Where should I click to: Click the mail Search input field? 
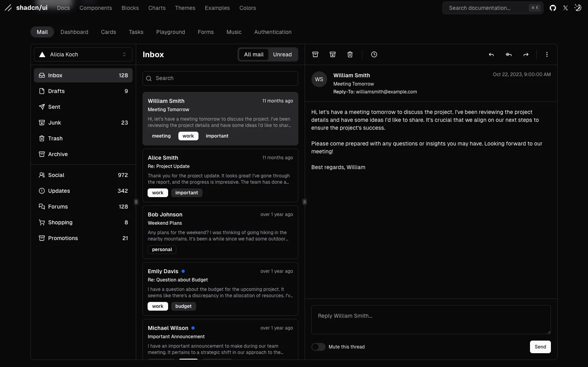coord(220,78)
